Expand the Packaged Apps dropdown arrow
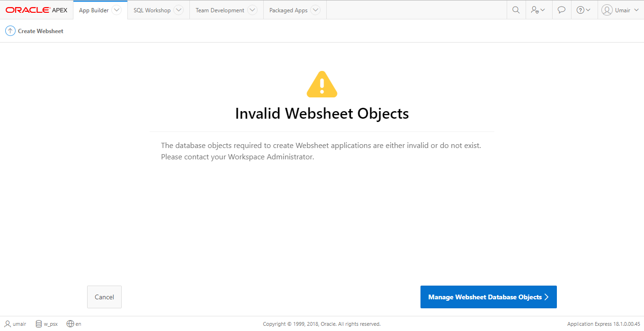 point(315,10)
